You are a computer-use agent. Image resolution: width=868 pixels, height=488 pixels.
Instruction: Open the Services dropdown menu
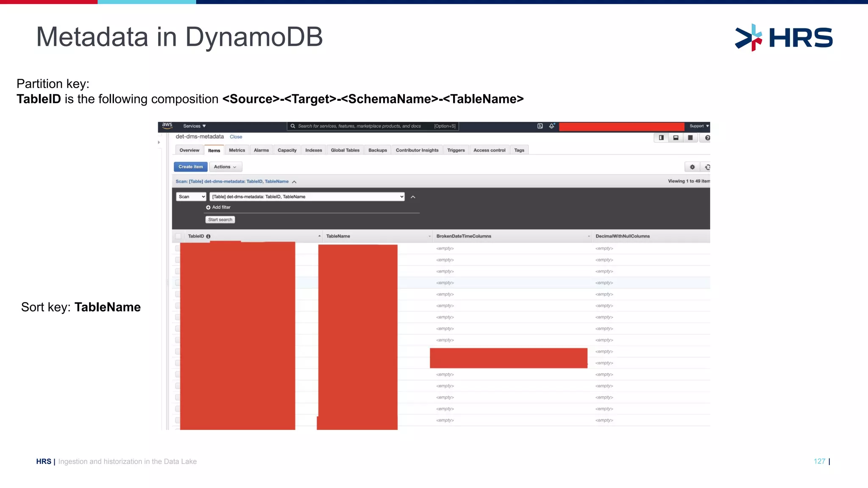195,126
